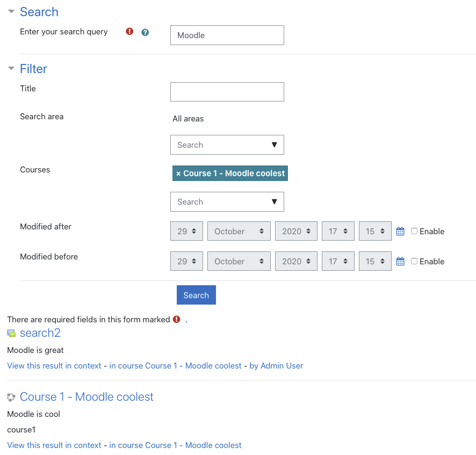Image resolution: width=476 pixels, height=455 pixels.
Task: Change Modified after year selector
Action: [x=296, y=231]
